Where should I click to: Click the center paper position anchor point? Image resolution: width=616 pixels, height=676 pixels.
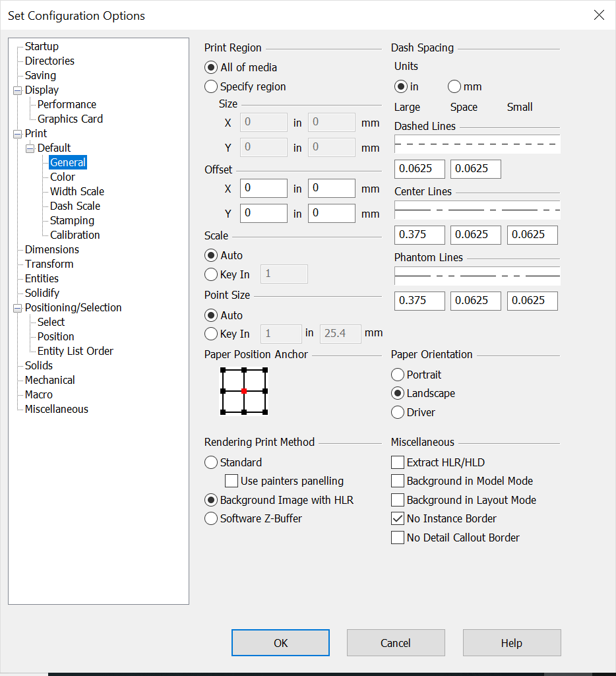click(x=243, y=390)
